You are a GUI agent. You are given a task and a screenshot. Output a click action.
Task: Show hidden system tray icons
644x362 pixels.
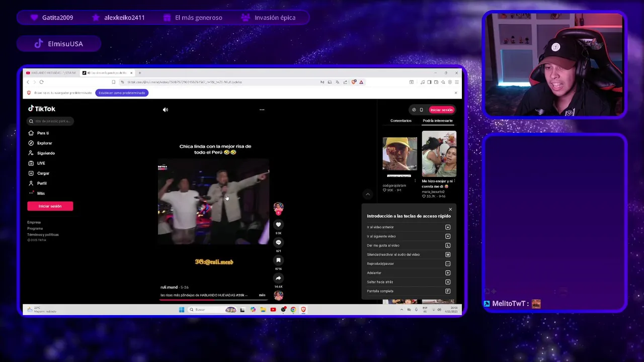click(401, 310)
